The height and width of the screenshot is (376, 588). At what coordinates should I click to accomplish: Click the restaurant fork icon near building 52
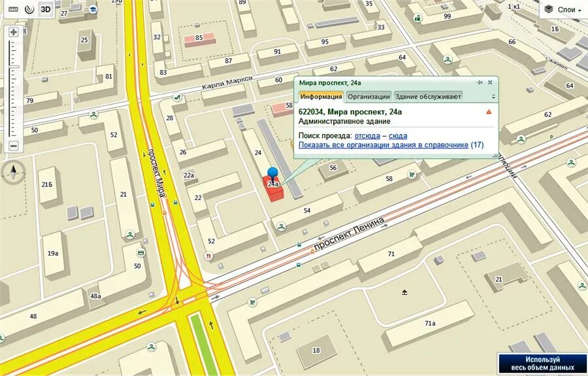click(x=208, y=256)
